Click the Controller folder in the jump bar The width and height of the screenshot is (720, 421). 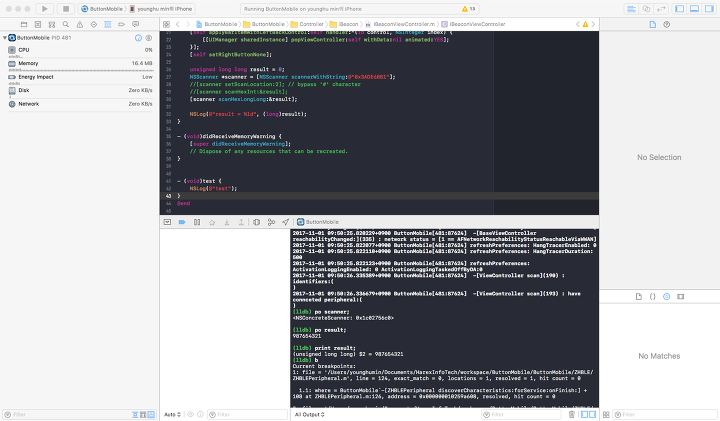click(x=307, y=24)
